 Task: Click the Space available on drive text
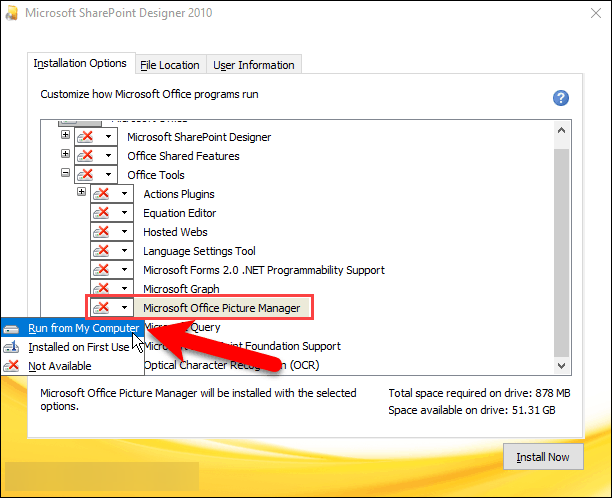(x=471, y=410)
